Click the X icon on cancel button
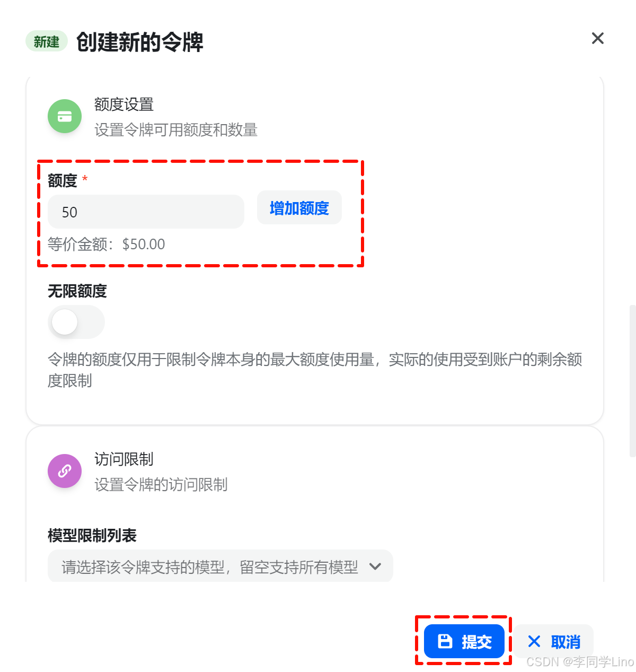Viewport: 636px width, 672px height. tap(534, 642)
